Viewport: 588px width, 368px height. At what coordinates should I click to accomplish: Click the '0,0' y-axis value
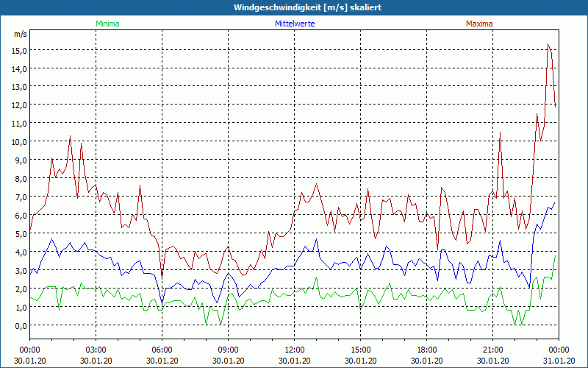21,326
